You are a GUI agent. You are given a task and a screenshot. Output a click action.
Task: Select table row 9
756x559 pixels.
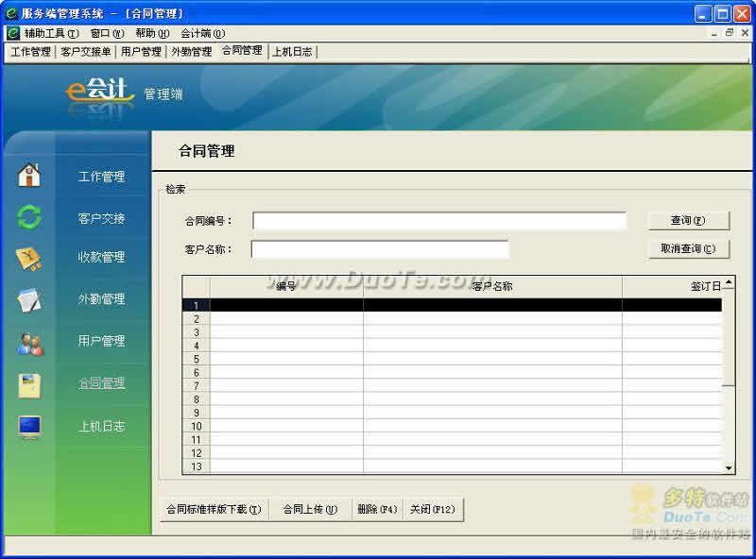click(x=453, y=413)
